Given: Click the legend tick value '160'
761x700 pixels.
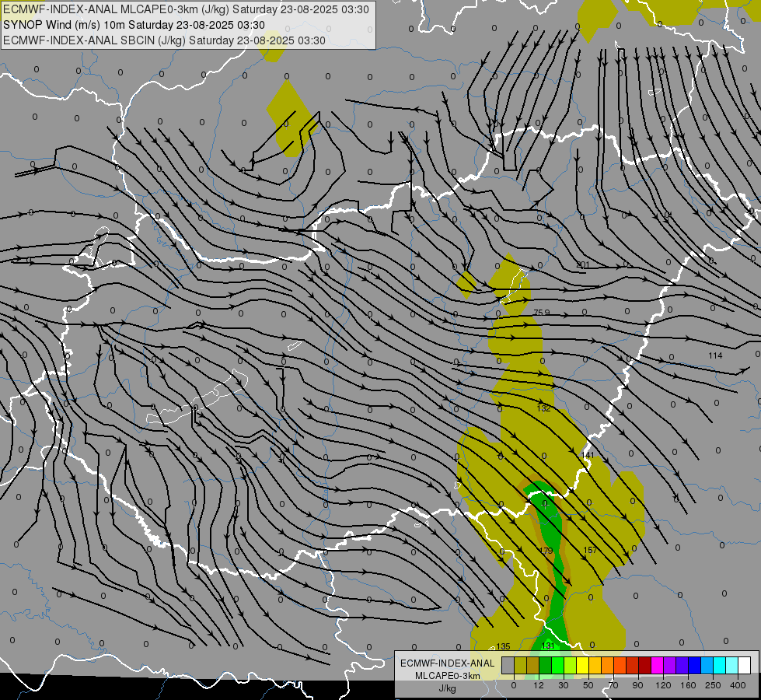Looking at the screenshot, I should [688, 685].
